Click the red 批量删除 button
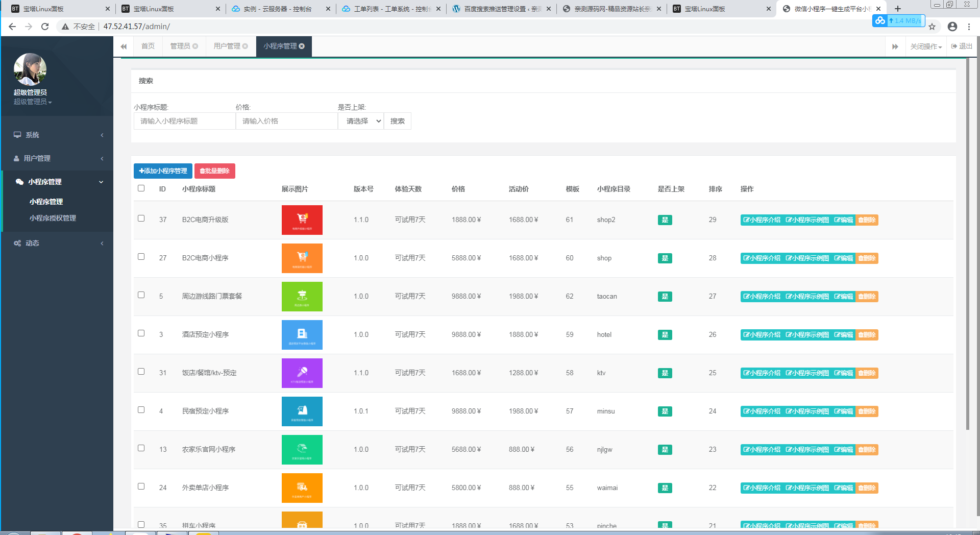The height and width of the screenshot is (535, 980). click(x=215, y=171)
